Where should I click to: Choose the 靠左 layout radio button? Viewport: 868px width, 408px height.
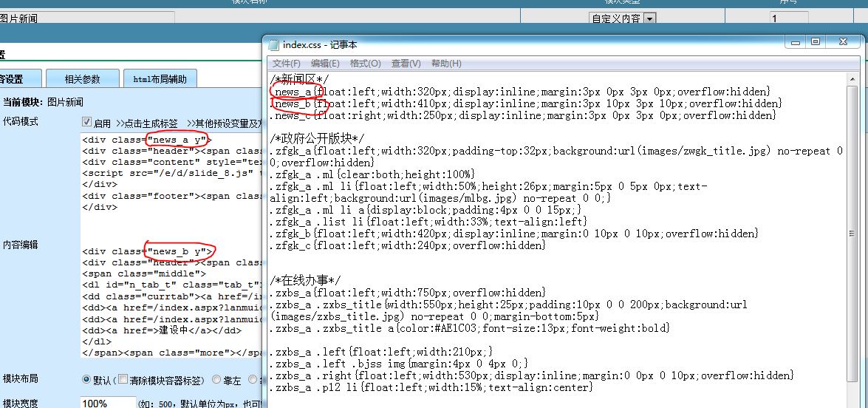click(216, 380)
